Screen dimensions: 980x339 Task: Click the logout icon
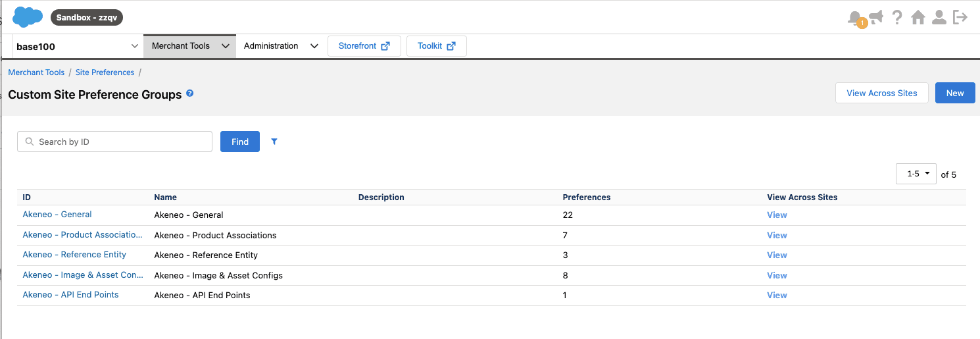click(960, 18)
